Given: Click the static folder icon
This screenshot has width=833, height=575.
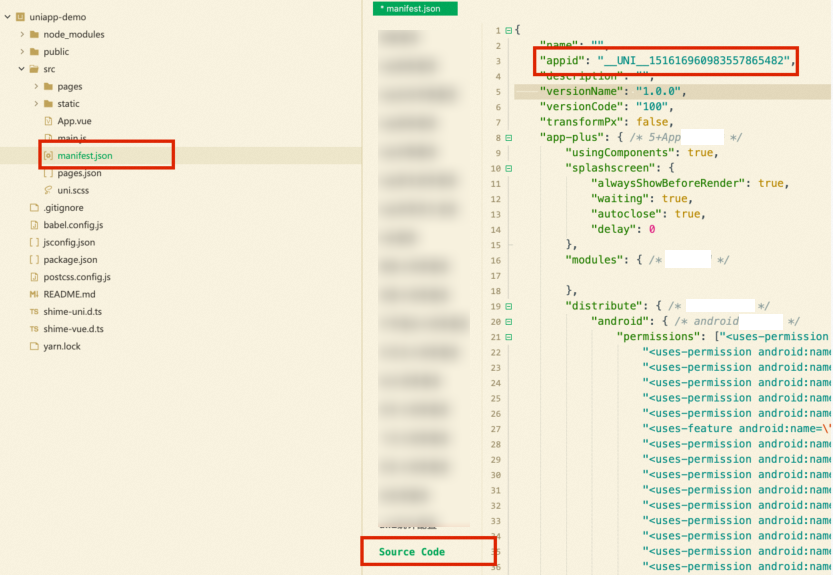Looking at the screenshot, I should pos(48,104).
